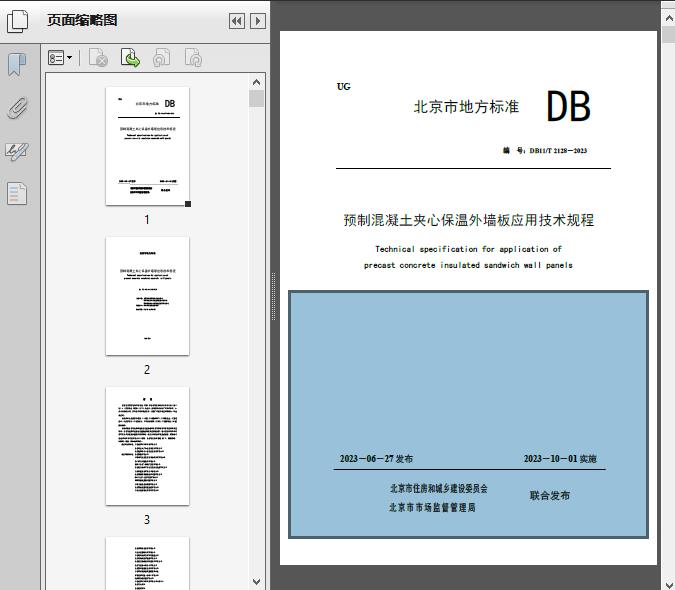Viewport: 675px width, 590px height.
Task: Rotate pages counterclockwise icon
Action: click(161, 58)
